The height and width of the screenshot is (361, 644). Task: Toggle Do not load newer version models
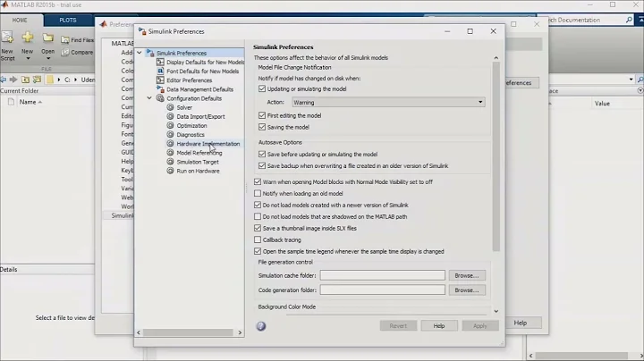pos(258,205)
